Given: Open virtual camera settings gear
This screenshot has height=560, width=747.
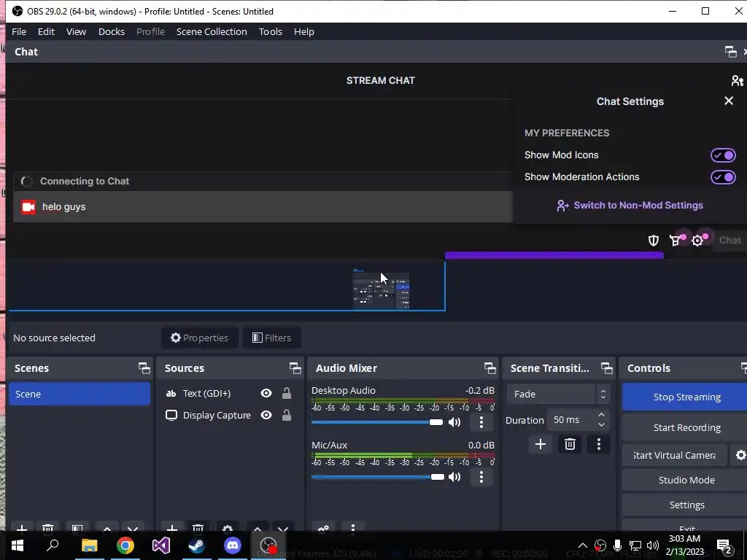Looking at the screenshot, I should 740,455.
